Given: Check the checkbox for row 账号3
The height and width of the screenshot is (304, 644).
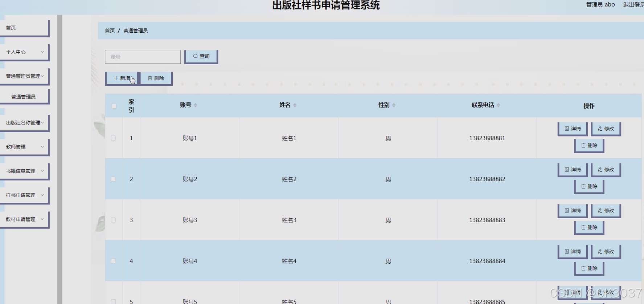Looking at the screenshot, I should (x=113, y=220).
